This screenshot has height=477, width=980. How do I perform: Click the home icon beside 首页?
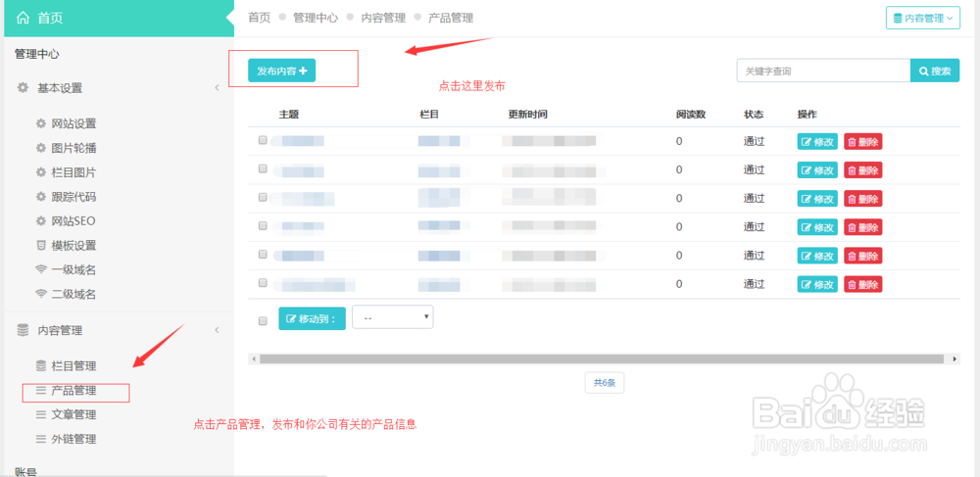pyautogui.click(x=23, y=18)
